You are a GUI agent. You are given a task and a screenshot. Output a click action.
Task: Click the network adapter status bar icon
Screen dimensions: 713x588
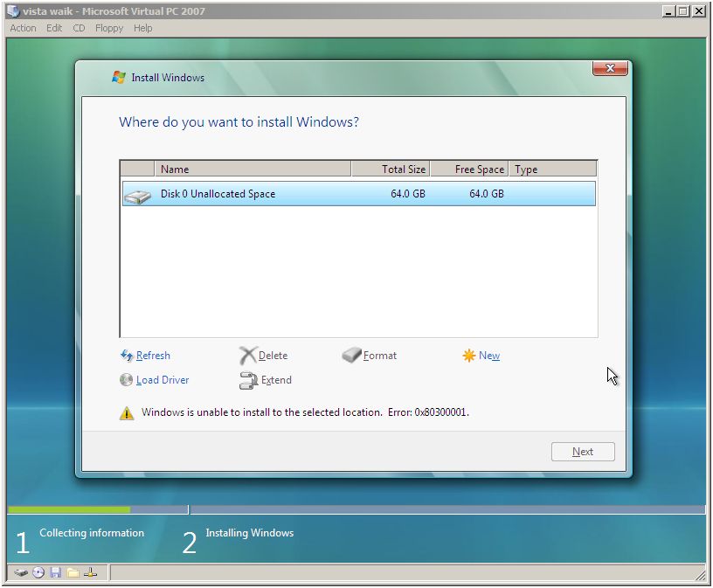click(91, 572)
